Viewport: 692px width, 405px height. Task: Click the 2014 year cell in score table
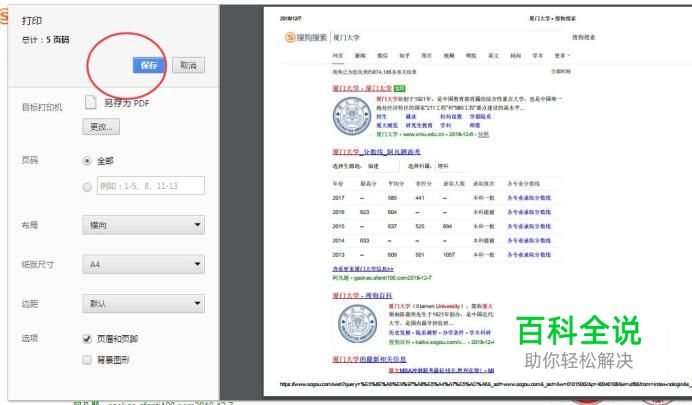(338, 240)
